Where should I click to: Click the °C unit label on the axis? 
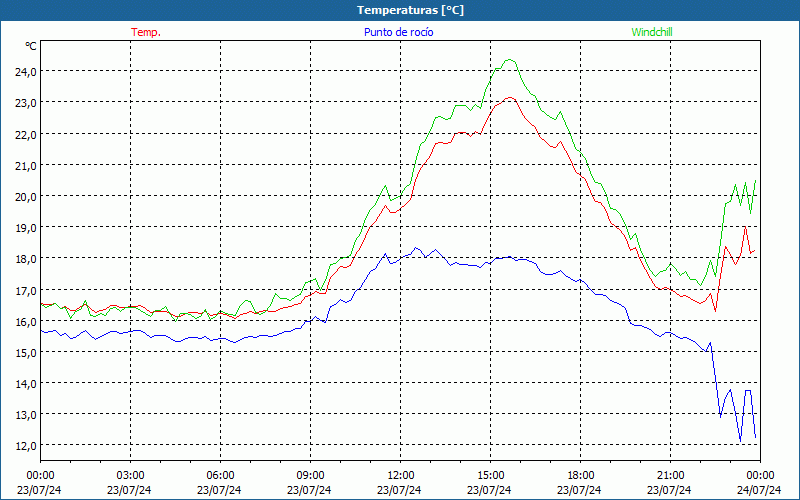pos(31,46)
